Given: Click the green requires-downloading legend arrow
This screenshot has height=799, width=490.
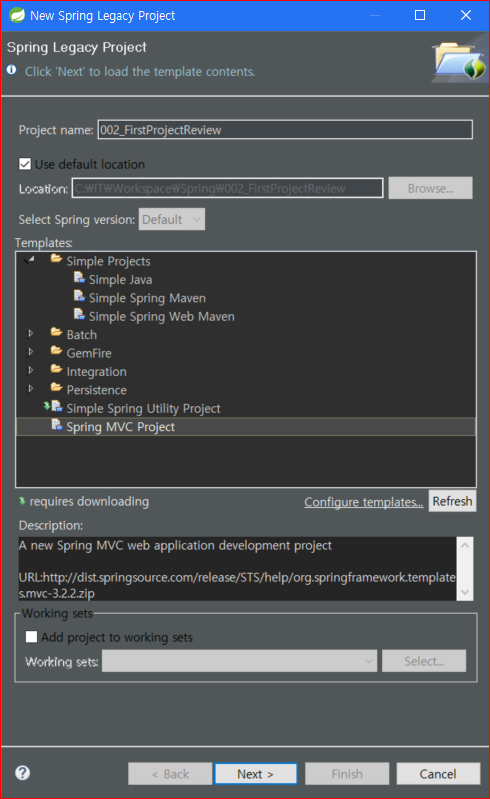Looking at the screenshot, I should click(x=22, y=501).
